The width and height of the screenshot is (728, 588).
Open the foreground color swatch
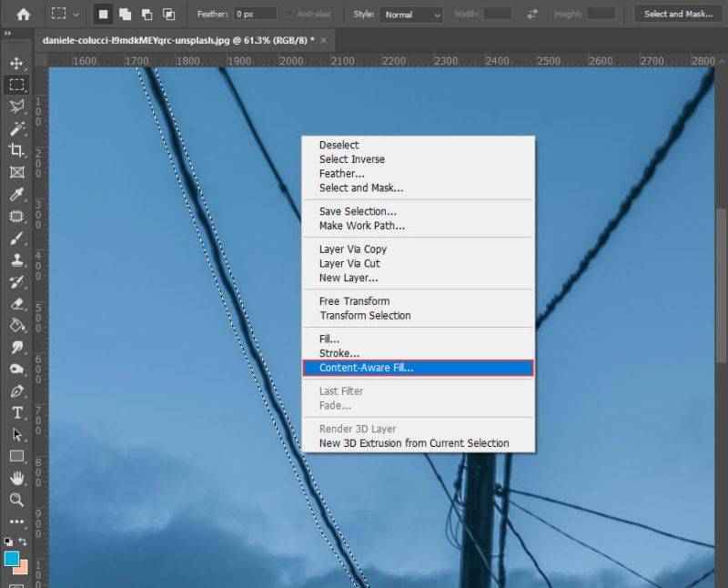[x=12, y=559]
